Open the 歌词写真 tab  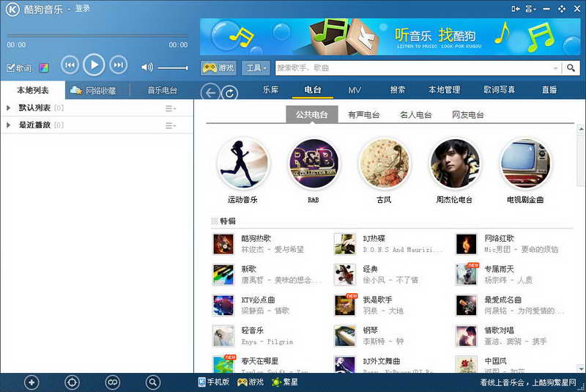[499, 89]
